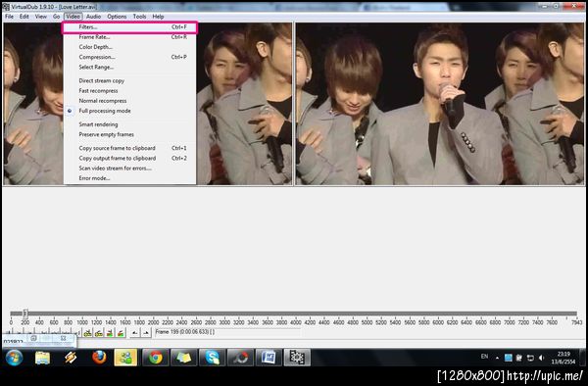Open Windows Explorer from the taskbar
The image size is (588, 386).
42,358
